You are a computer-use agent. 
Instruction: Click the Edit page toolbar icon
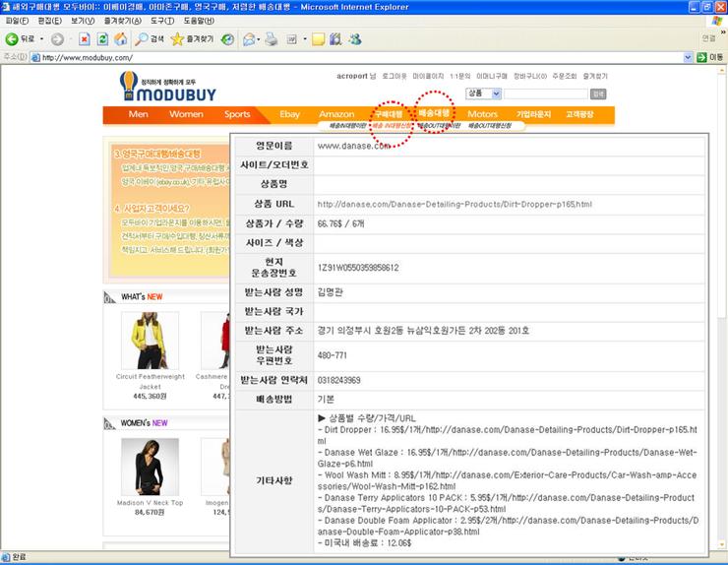(x=291, y=39)
